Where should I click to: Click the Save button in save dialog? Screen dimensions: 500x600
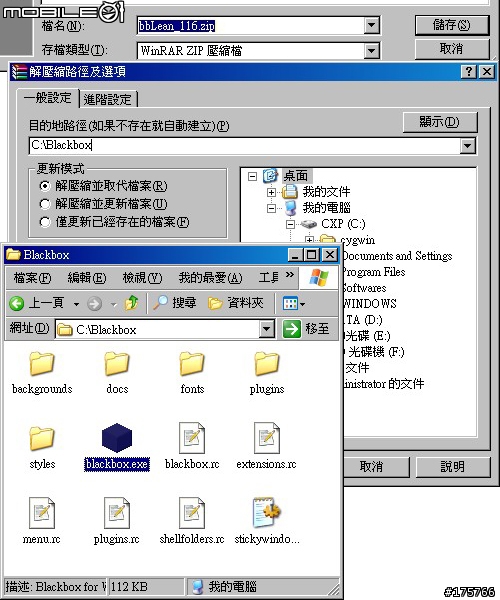click(452, 25)
